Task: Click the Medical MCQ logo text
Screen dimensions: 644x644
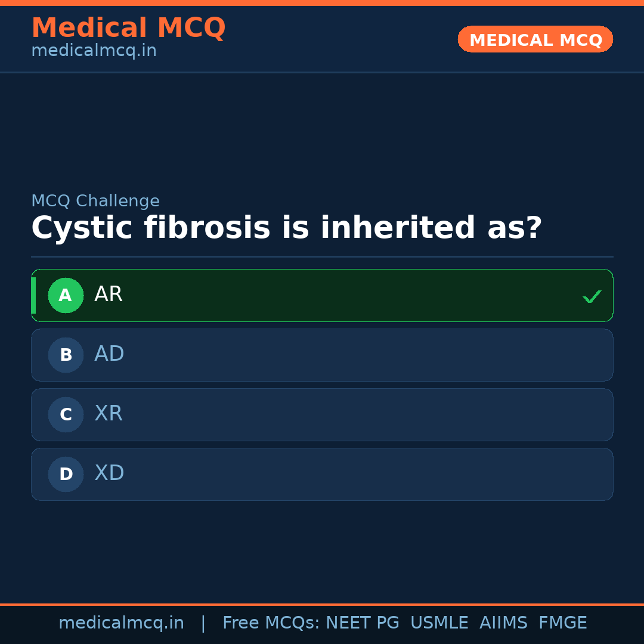Action: [x=128, y=27]
